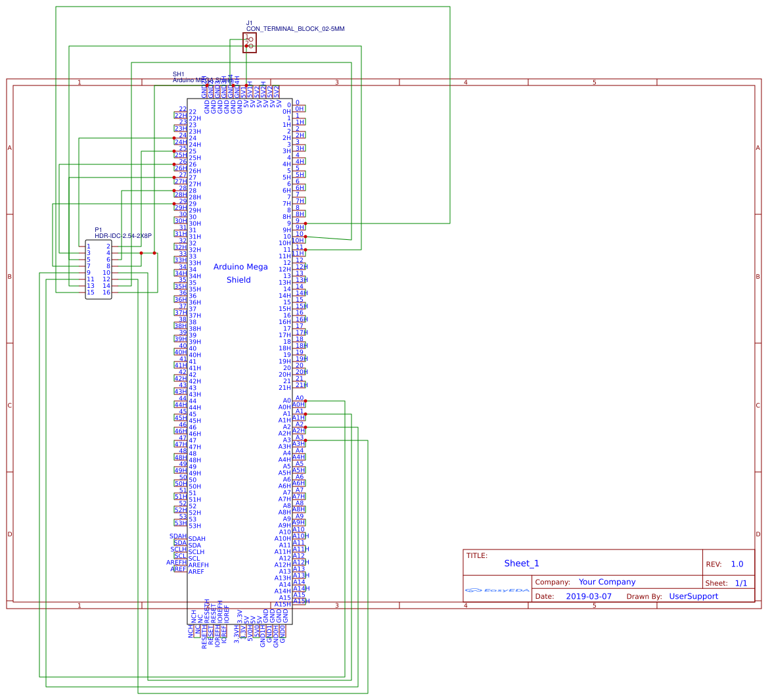Select the date 2019-03-07 text

[589, 596]
